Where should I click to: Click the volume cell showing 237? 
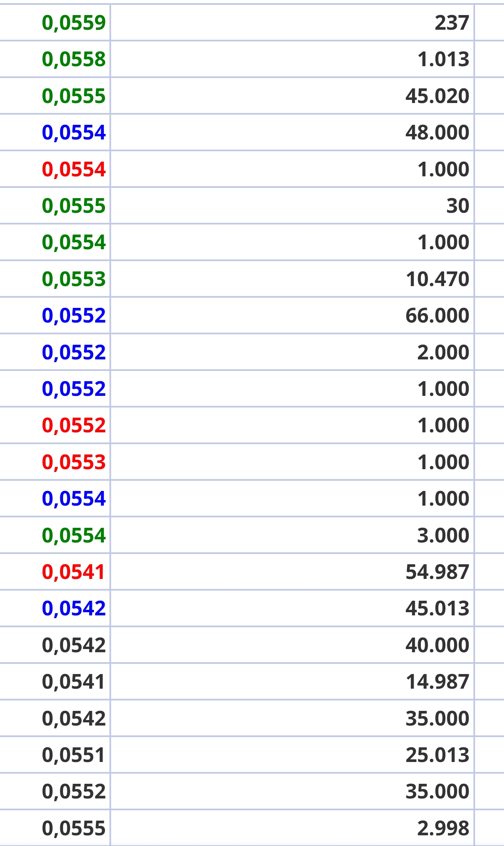(452, 23)
